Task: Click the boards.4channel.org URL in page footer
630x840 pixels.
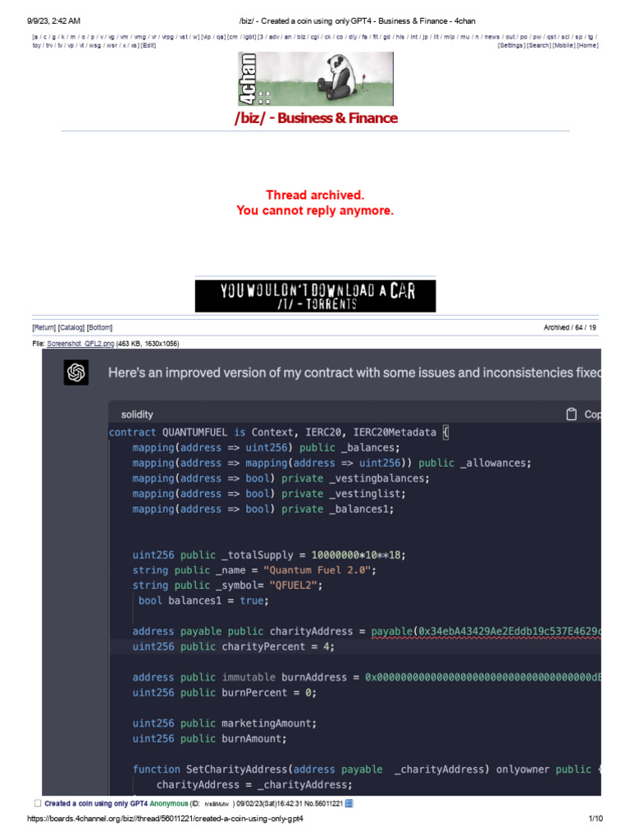Action: click(x=165, y=819)
